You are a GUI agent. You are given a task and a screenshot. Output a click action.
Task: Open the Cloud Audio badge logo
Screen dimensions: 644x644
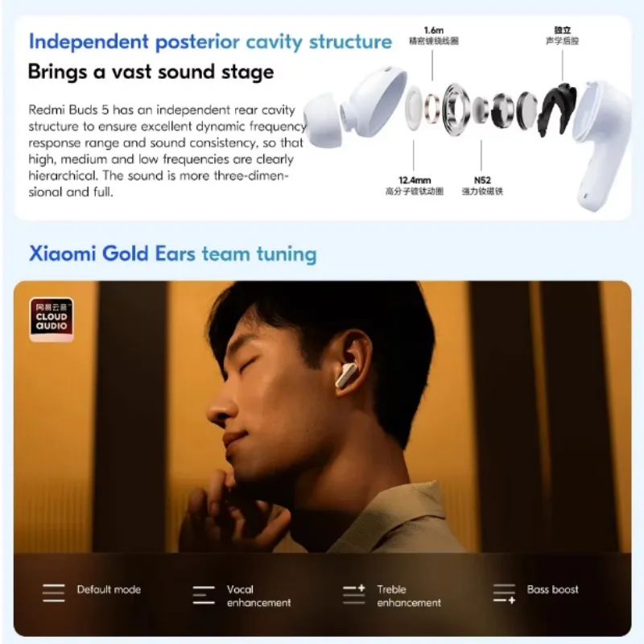[x=52, y=319]
